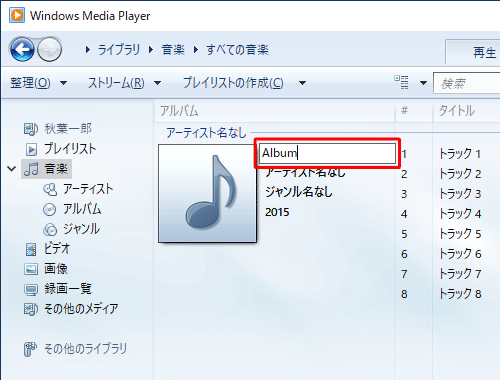Click the Windows Media Player title icon

coord(17,15)
